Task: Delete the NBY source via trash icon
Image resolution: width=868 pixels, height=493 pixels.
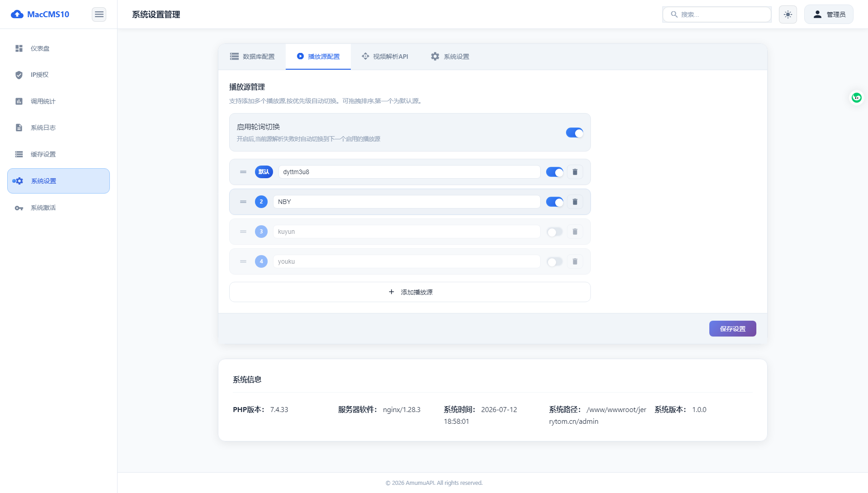Action: 575,202
